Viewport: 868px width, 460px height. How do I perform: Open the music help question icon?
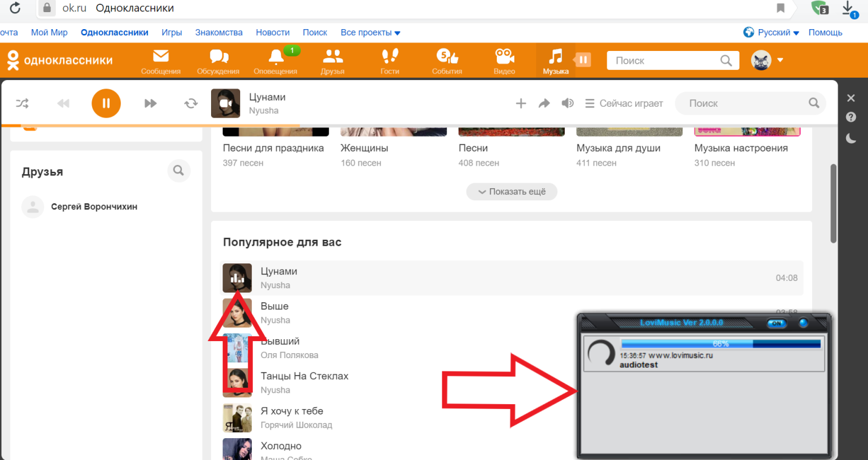coord(851,117)
